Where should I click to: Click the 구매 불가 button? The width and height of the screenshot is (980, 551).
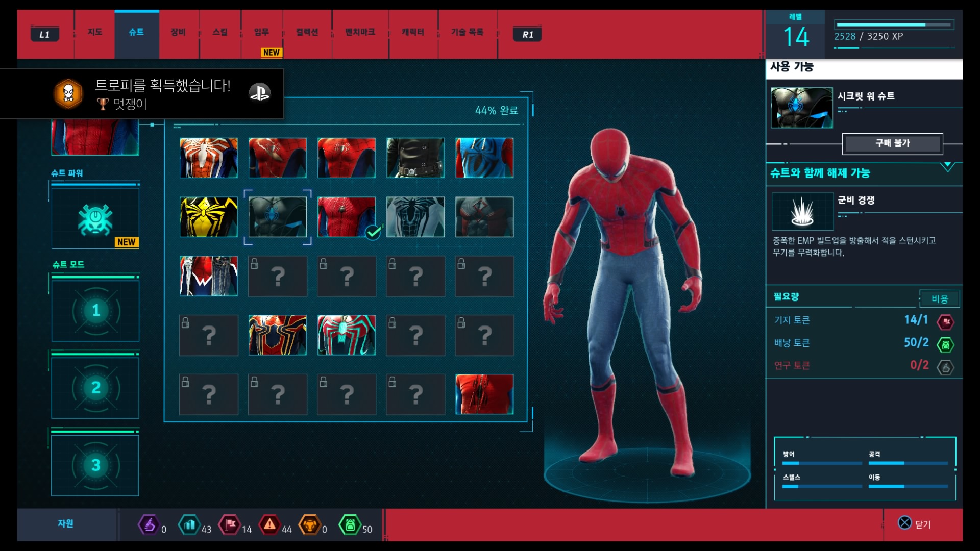point(892,143)
